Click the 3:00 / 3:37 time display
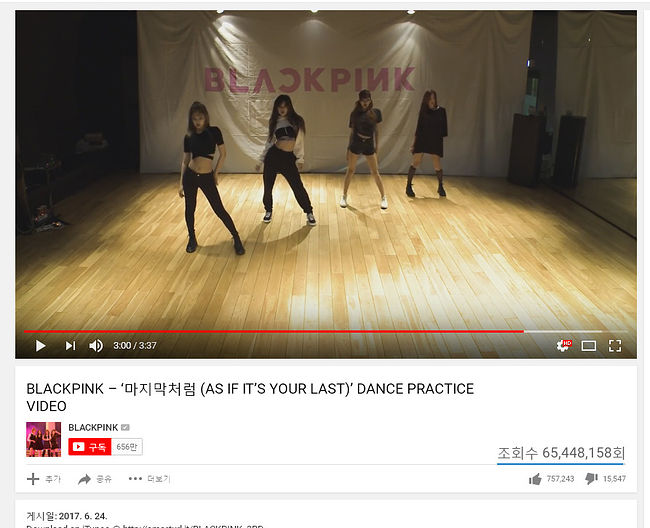 [135, 346]
